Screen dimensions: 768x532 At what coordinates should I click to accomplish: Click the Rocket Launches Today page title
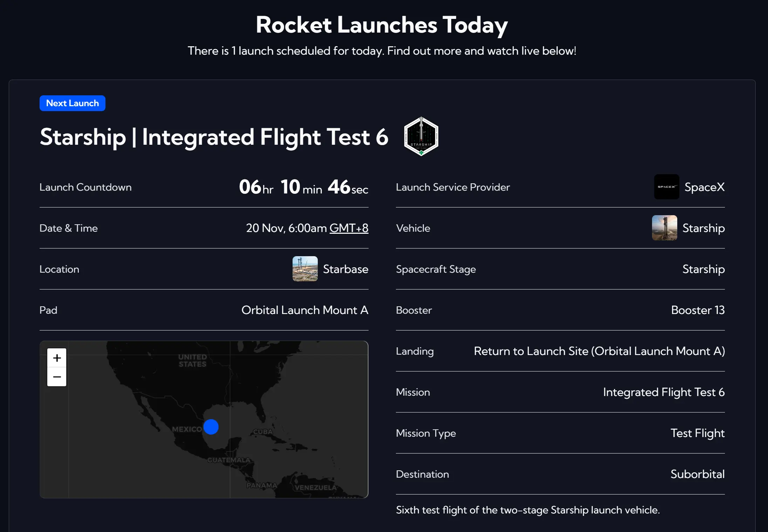pyautogui.click(x=382, y=25)
